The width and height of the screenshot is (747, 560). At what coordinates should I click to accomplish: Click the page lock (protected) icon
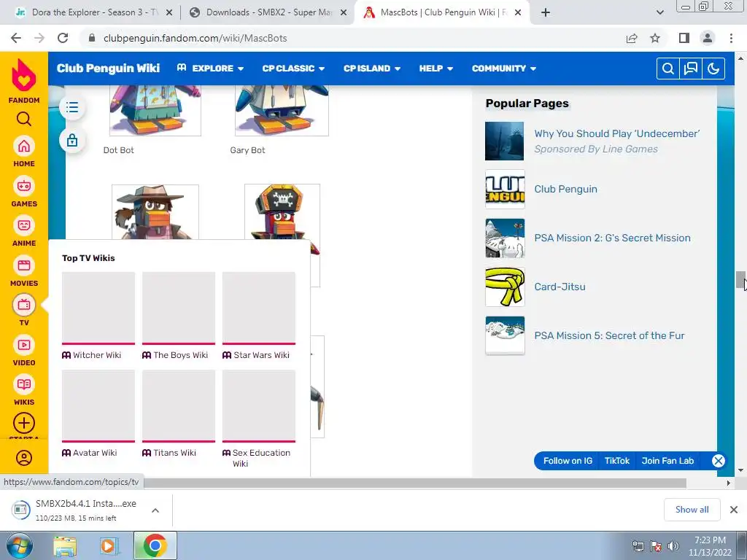(72, 141)
